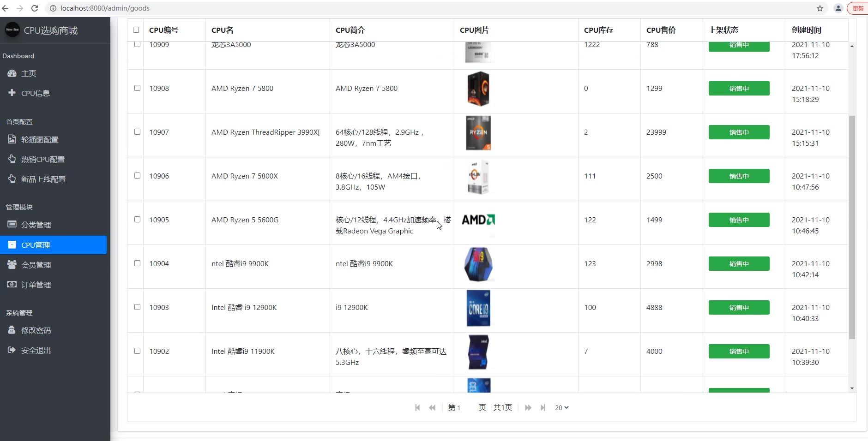Tick the select-all checkbox in header

(136, 30)
